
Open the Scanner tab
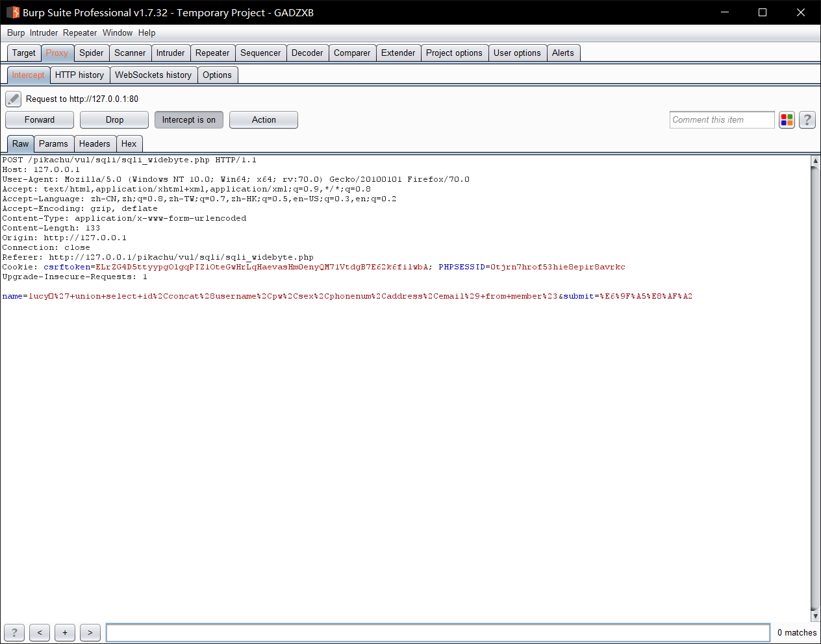click(130, 53)
